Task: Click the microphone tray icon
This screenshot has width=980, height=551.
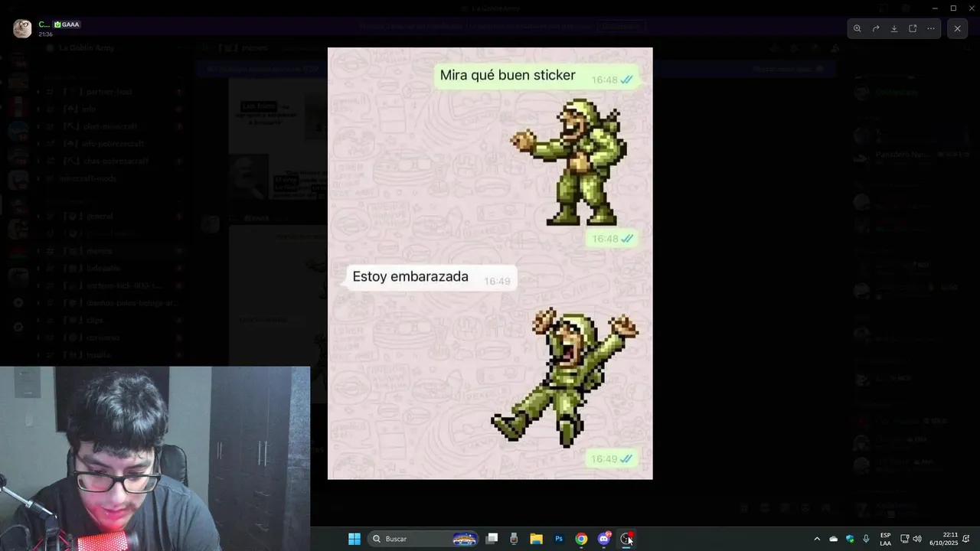Action: (x=866, y=539)
